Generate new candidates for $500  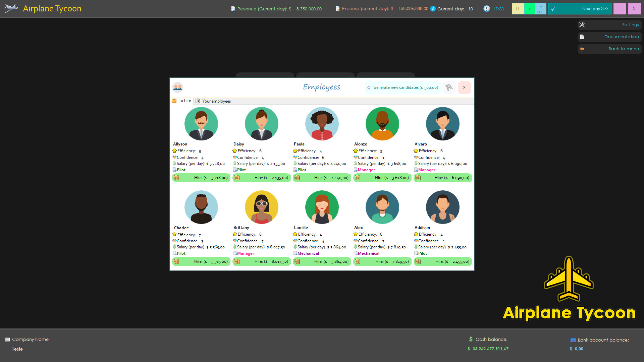pyautogui.click(x=402, y=87)
